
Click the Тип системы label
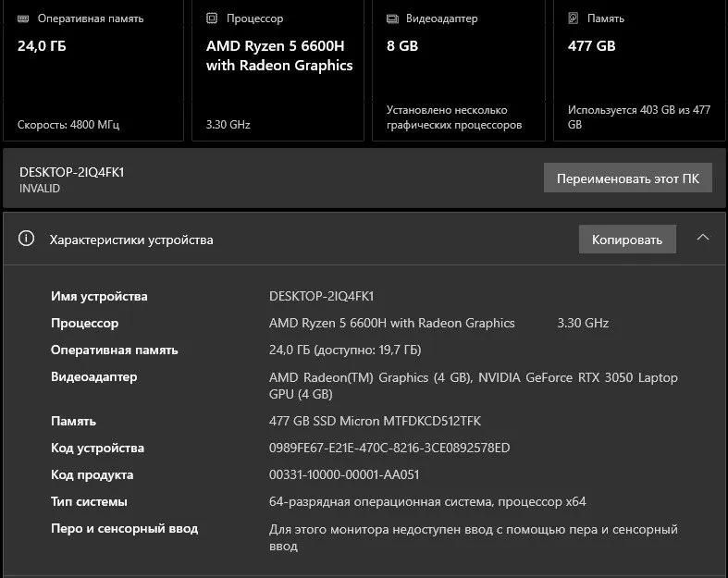pos(89,502)
